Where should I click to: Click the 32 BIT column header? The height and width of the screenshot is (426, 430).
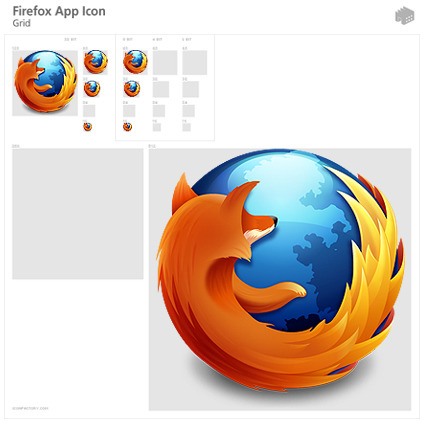tap(70, 40)
